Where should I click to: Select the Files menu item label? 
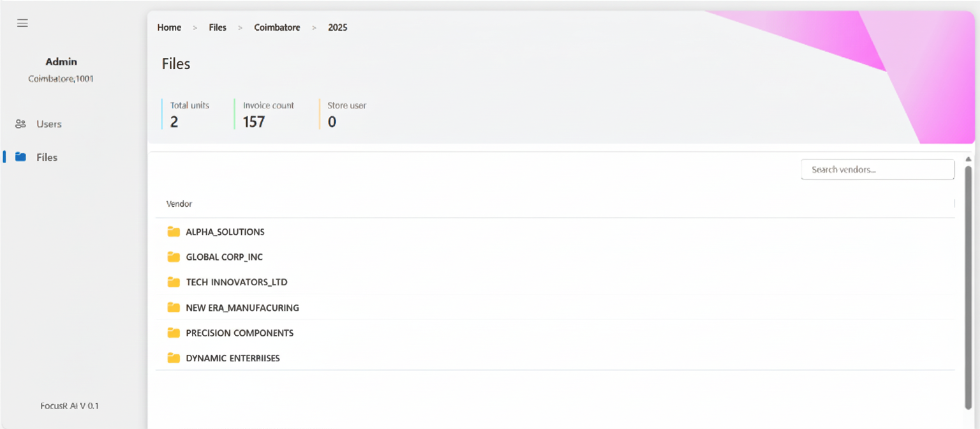coord(47,157)
